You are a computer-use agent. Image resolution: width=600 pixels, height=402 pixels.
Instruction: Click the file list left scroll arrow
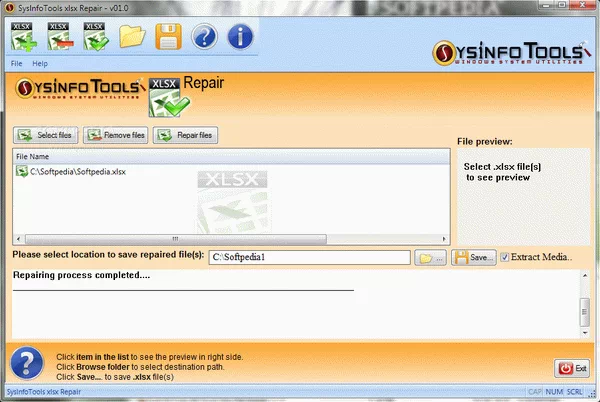(18, 239)
